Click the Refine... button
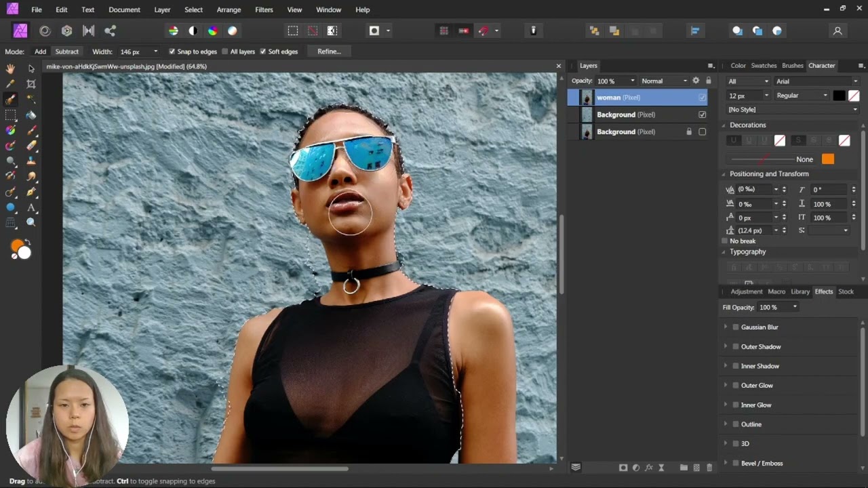Screen dimensions: 868x488 pos(329,52)
